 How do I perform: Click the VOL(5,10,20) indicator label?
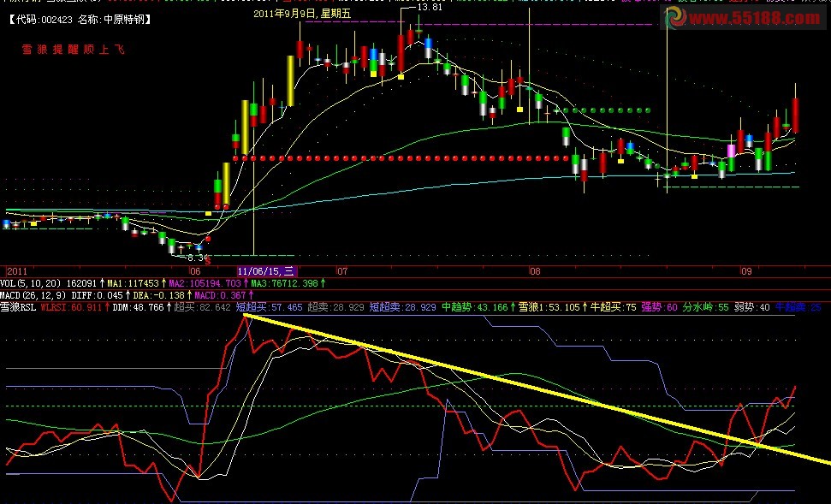click(31, 283)
